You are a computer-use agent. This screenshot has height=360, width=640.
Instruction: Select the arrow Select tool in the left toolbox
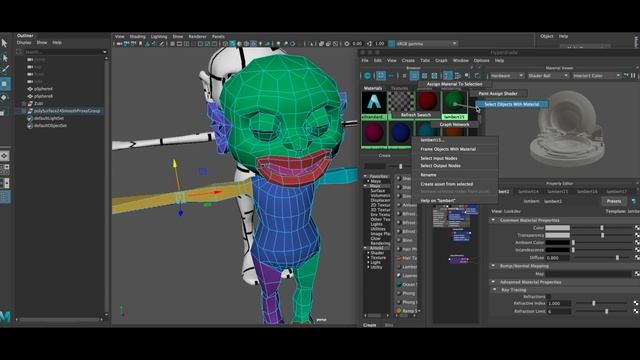pos(4,43)
